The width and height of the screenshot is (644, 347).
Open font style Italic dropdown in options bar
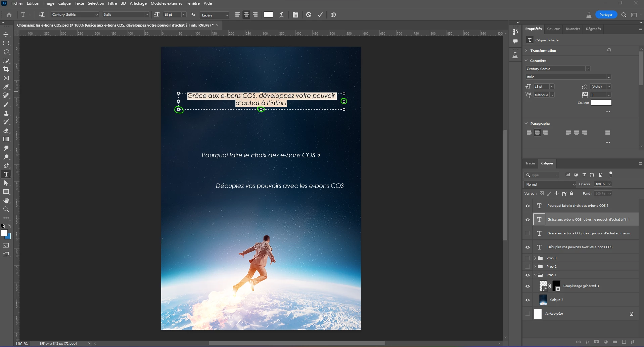(x=147, y=15)
